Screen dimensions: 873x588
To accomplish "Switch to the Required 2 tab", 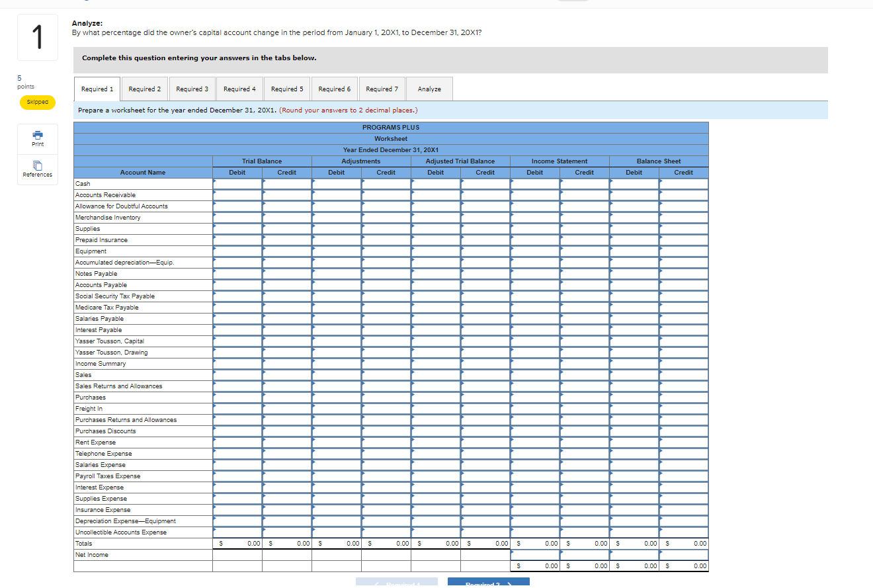I will (x=145, y=89).
